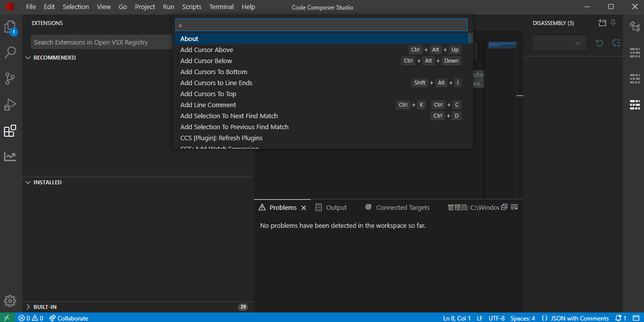Open the Run menu
This screenshot has height=322, width=644.
pos(169,7)
